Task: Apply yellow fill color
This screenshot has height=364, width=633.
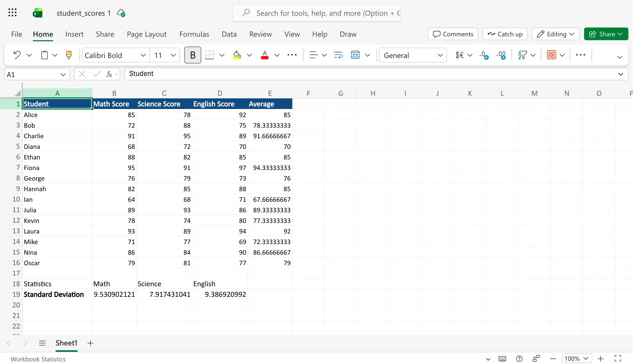Action: pyautogui.click(x=237, y=55)
